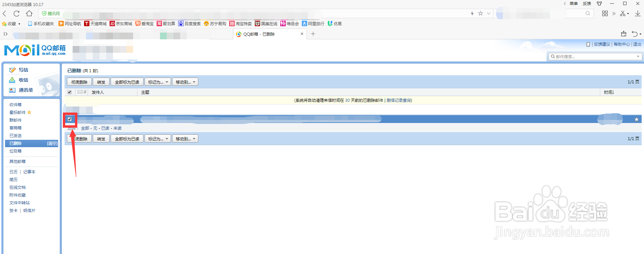Click the undo closed tab arrow icon
This screenshot has height=254, width=644.
coord(635,34)
